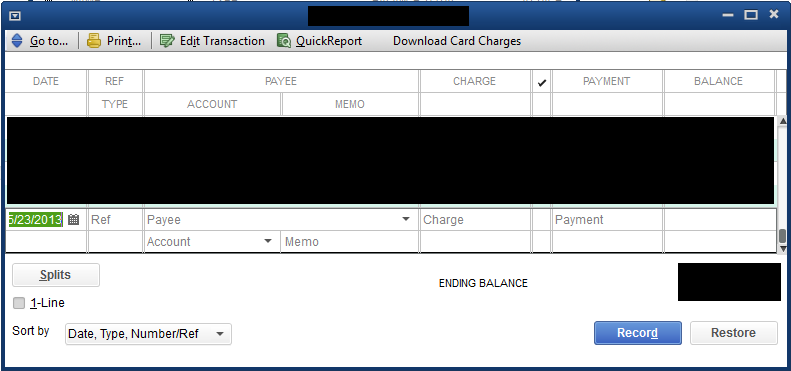Maximize the register window
Screen dimensions: 791x371
(751, 15)
